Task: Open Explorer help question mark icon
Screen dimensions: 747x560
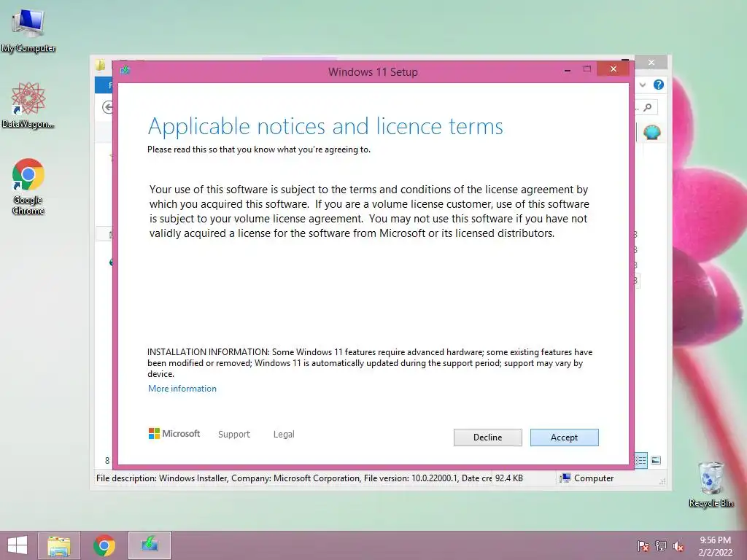Action: (x=659, y=85)
